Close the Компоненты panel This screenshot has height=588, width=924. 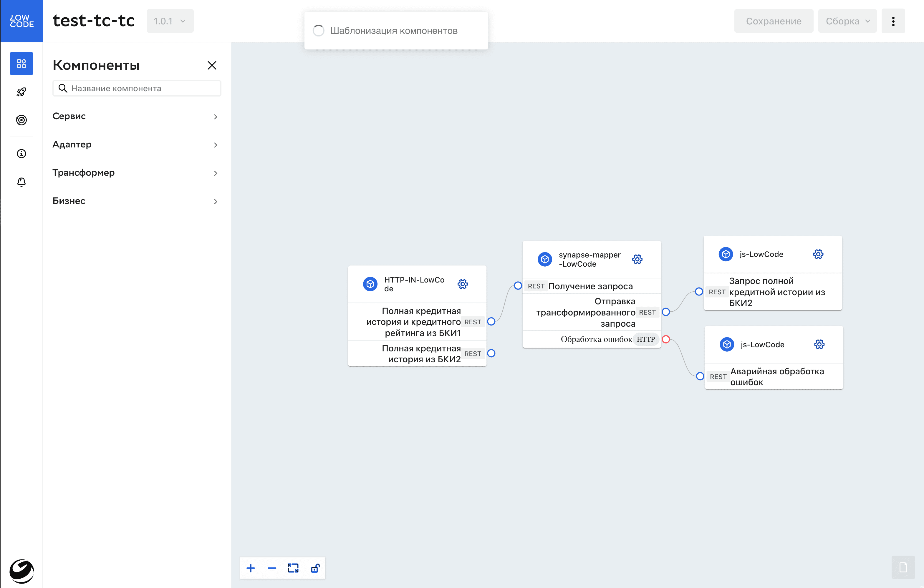click(x=212, y=65)
